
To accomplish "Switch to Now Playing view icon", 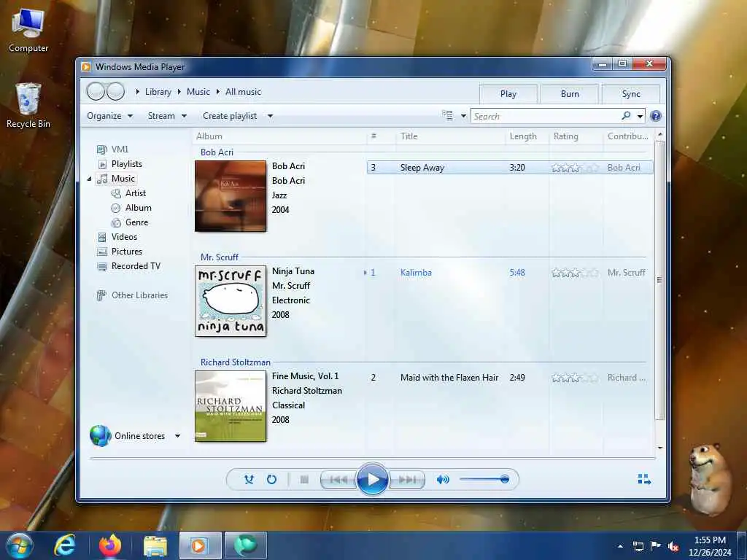I will click(x=644, y=479).
